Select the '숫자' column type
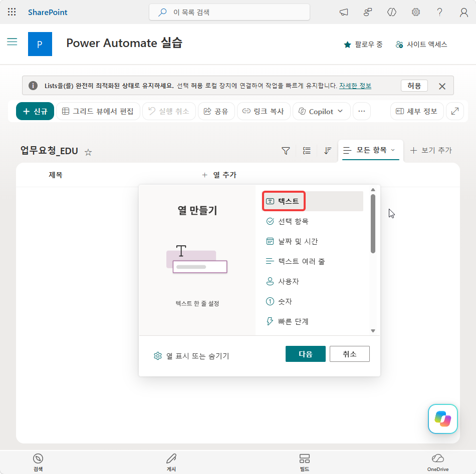The width and height of the screenshot is (476, 474). coord(313,301)
